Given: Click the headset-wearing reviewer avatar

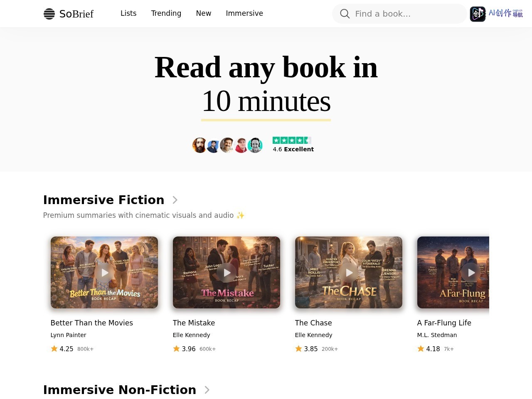Looking at the screenshot, I should (255, 145).
